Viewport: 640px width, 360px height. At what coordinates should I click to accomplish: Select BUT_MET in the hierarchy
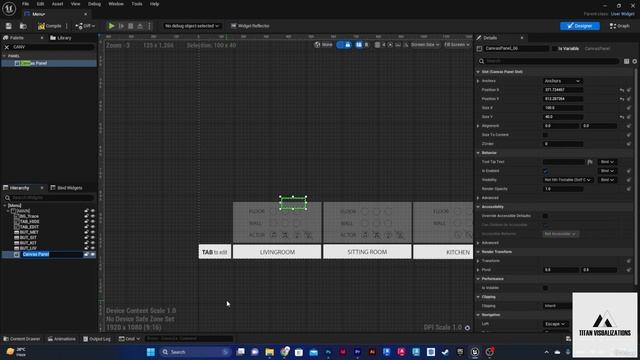pyautogui.click(x=29, y=232)
